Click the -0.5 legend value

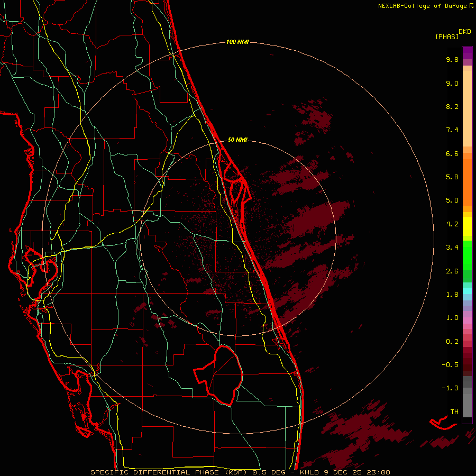[450, 365]
